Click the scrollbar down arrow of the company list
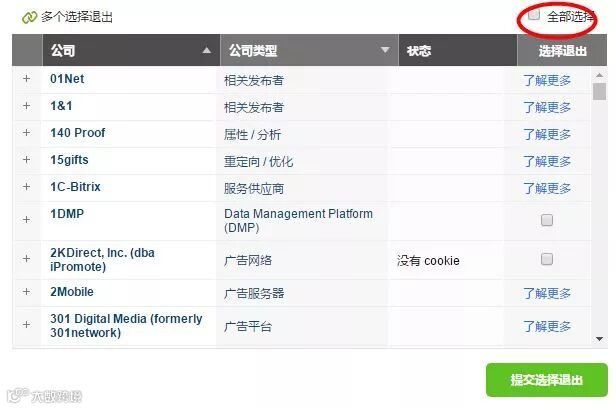616x409 pixels. (600, 339)
